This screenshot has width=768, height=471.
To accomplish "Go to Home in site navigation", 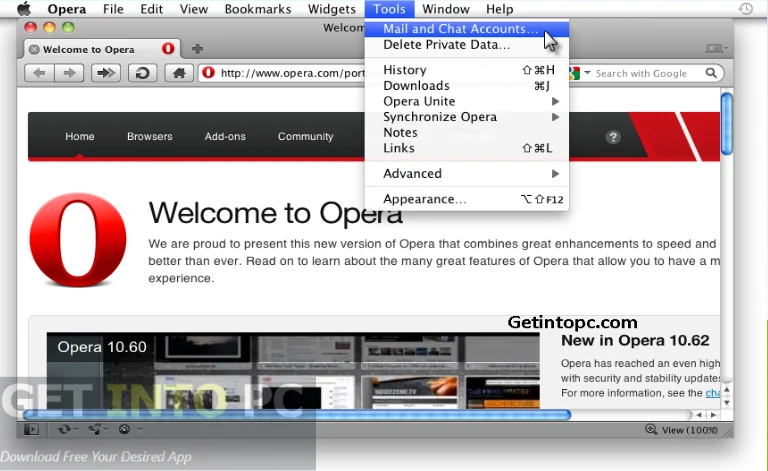I will (x=80, y=137).
